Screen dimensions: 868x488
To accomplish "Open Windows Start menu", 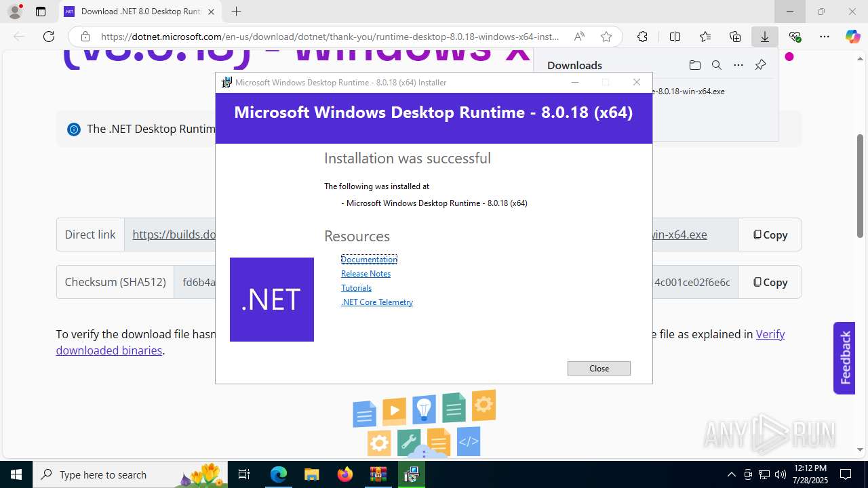I will [16, 474].
